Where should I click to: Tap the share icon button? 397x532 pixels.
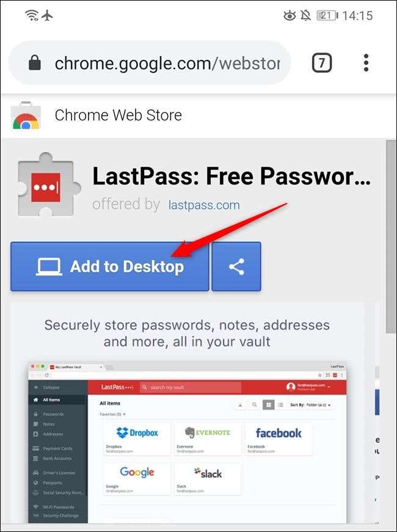pyautogui.click(x=236, y=266)
